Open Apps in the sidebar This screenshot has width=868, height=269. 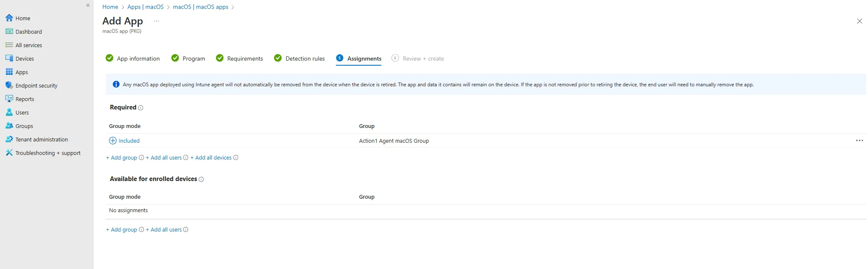(21, 72)
